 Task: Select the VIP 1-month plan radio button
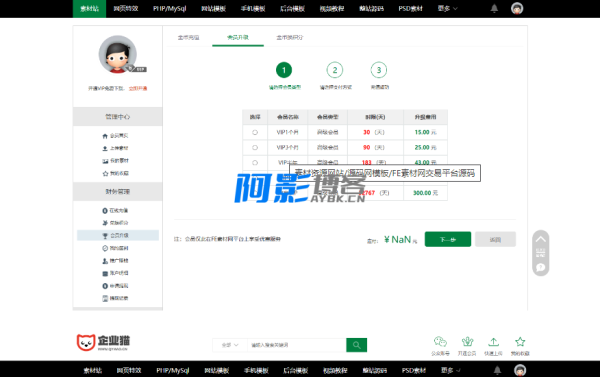click(x=255, y=132)
